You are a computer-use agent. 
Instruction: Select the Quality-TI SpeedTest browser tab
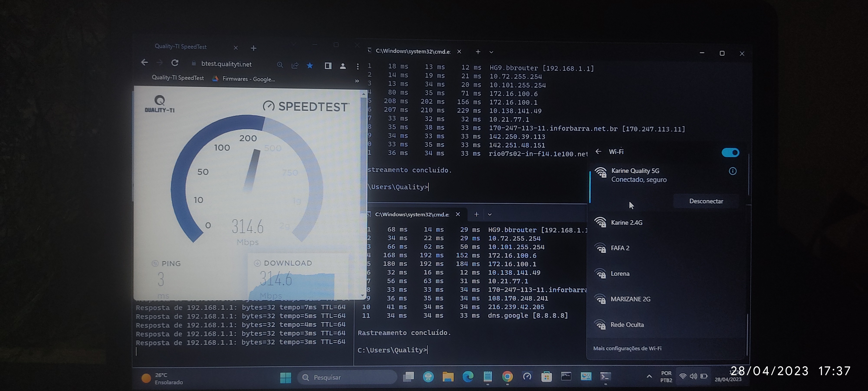pos(181,46)
